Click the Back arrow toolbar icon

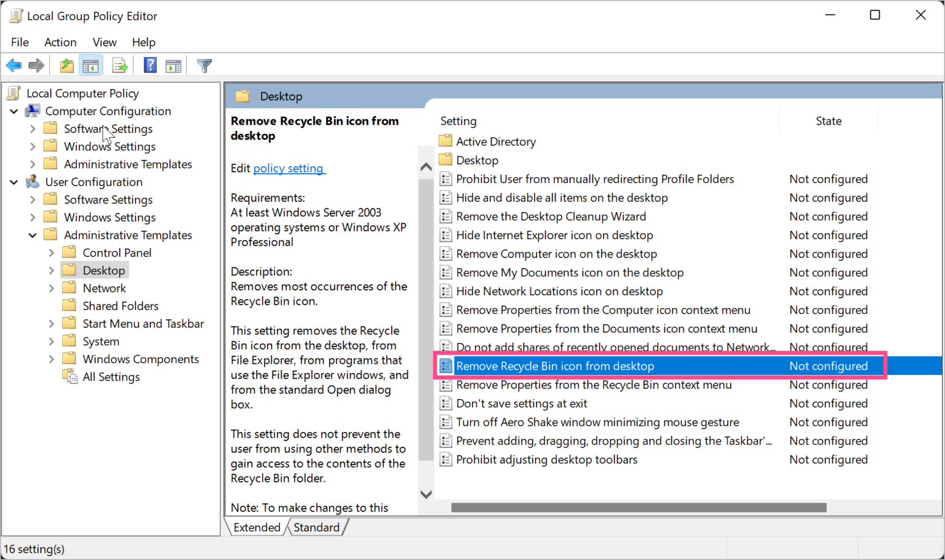click(x=14, y=65)
